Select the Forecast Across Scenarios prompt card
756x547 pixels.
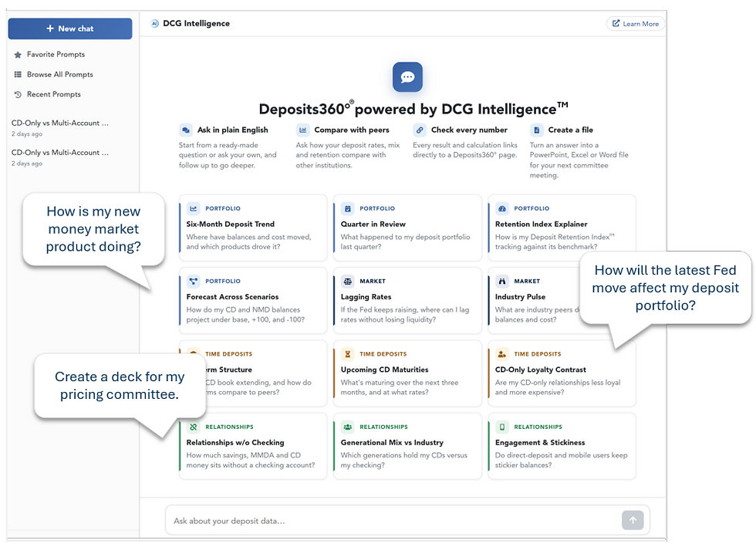253,300
